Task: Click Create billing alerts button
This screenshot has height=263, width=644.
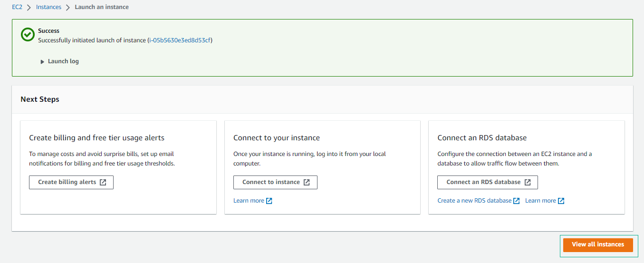Action: [x=71, y=182]
